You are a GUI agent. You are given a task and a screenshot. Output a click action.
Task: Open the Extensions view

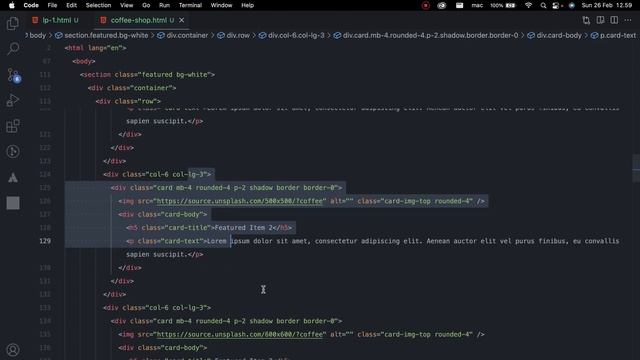[13, 126]
